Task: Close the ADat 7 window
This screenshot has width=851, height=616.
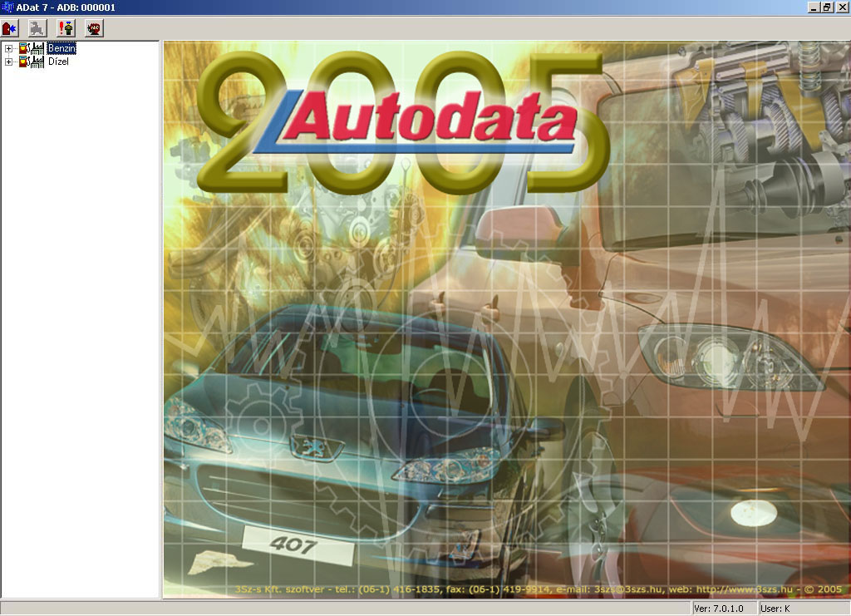Action: 841,7
